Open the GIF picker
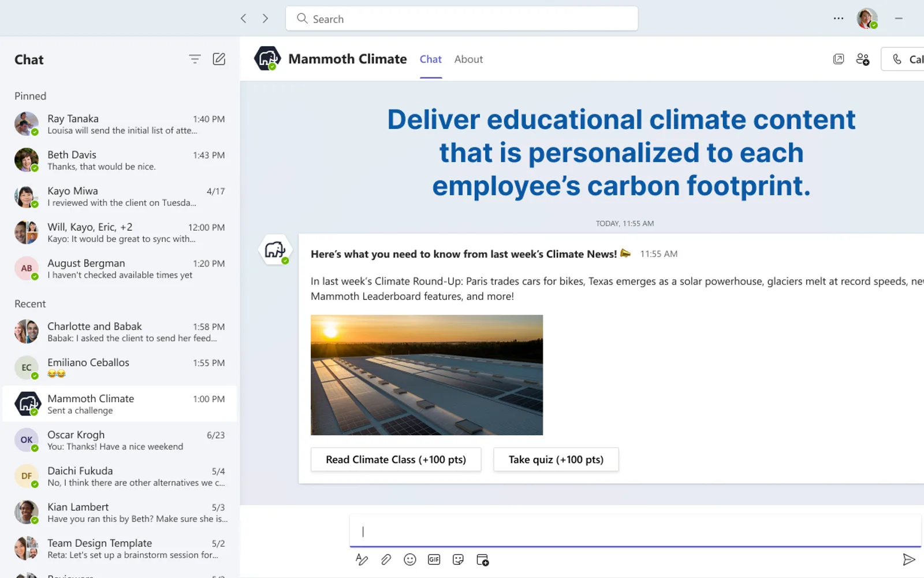This screenshot has height=578, width=924. point(434,560)
